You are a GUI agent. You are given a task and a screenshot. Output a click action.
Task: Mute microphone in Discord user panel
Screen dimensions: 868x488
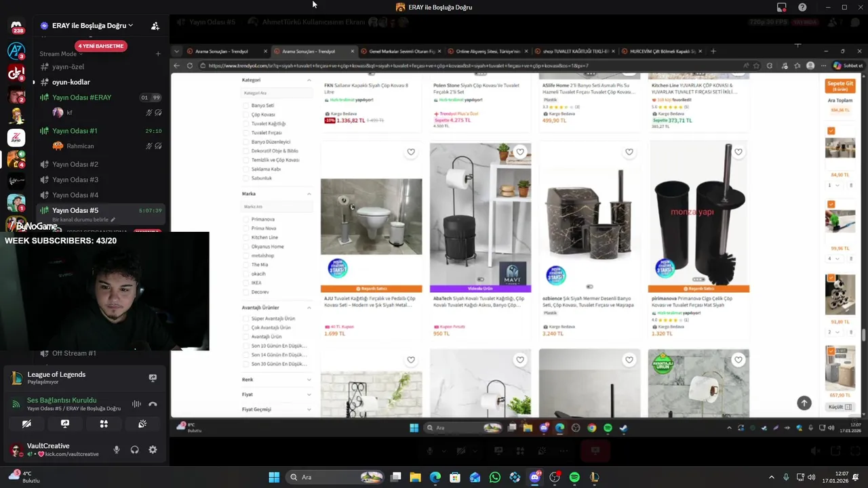(117, 449)
